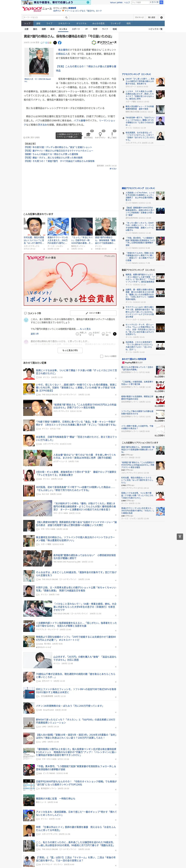Open 【写真】こんなの貰えるの photo link
The image size is (186, 868).
pyautogui.click(x=86, y=68)
